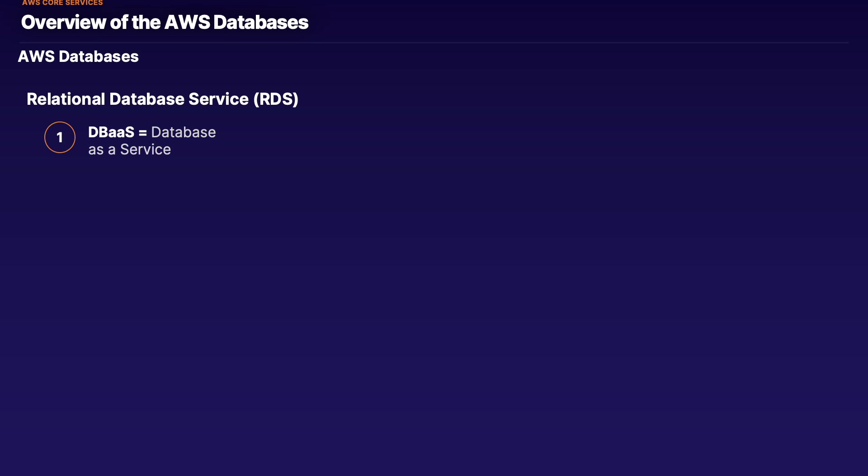Image resolution: width=868 pixels, height=476 pixels.
Task: Click "(RDS)" in the section heading
Action: (x=276, y=99)
